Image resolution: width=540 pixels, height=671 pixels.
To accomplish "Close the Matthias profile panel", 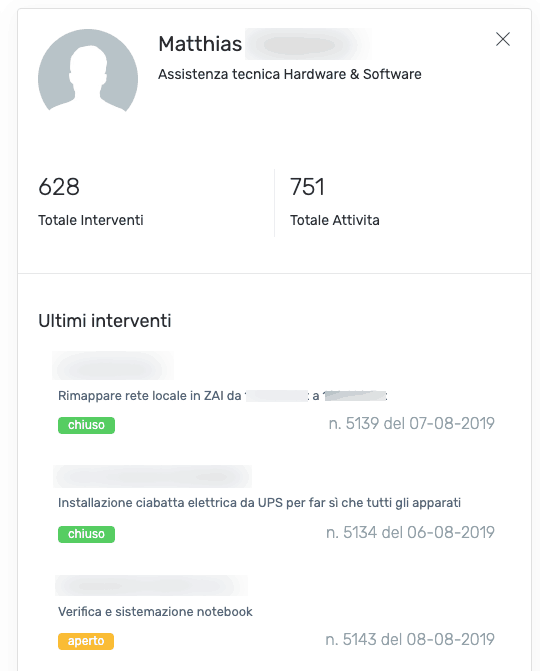I will pos(503,39).
